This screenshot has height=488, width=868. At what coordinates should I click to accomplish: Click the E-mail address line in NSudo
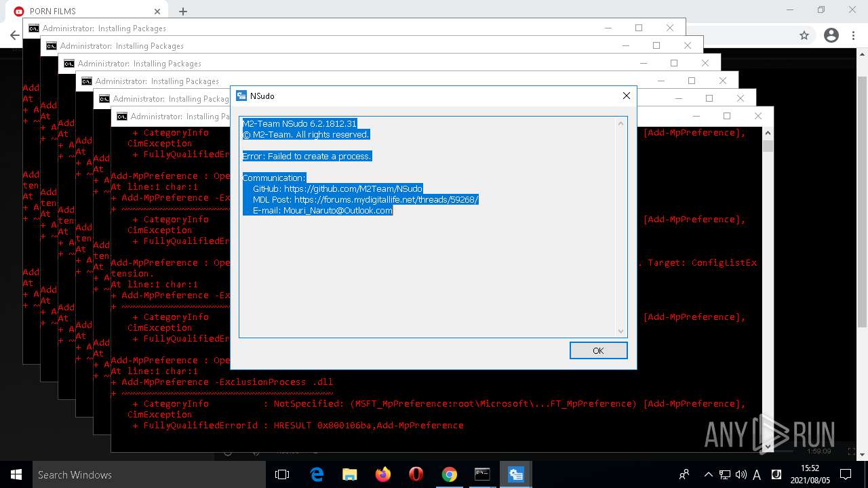click(x=323, y=210)
